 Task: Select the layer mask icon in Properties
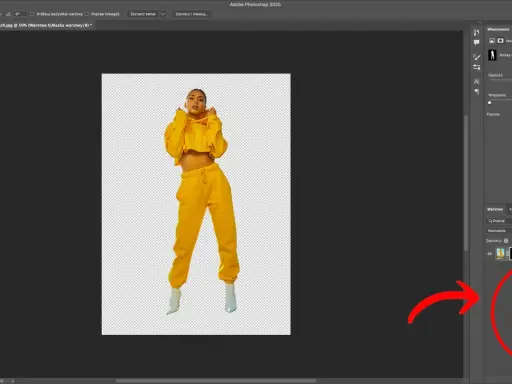pyautogui.click(x=501, y=41)
